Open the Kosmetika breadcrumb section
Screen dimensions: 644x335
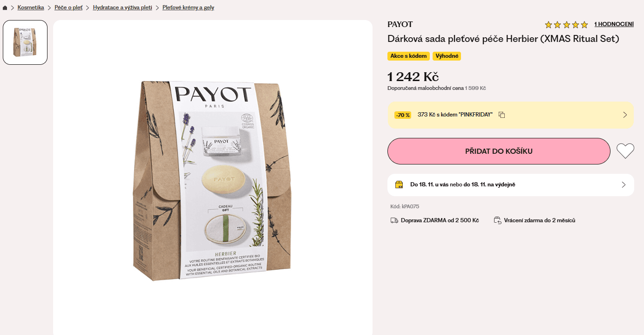[31, 7]
